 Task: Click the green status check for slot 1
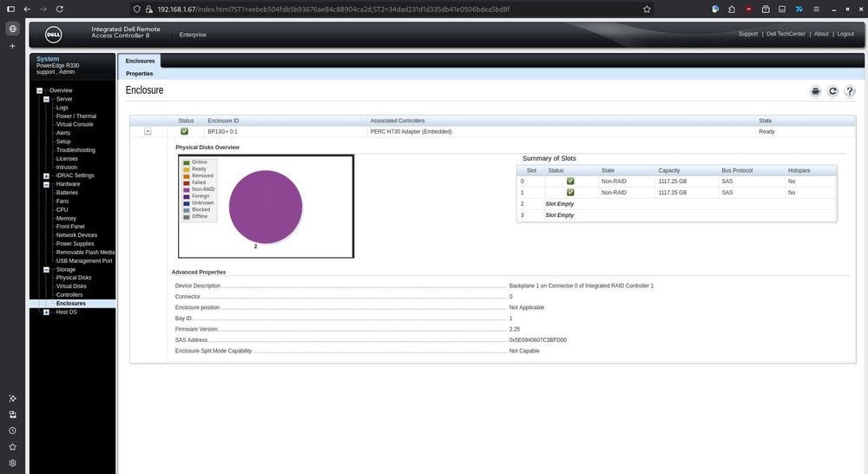coord(570,192)
